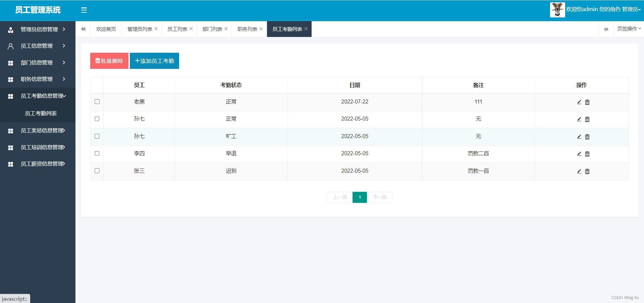Close the 员工列表 tab
644x303 pixels.
pos(191,29)
